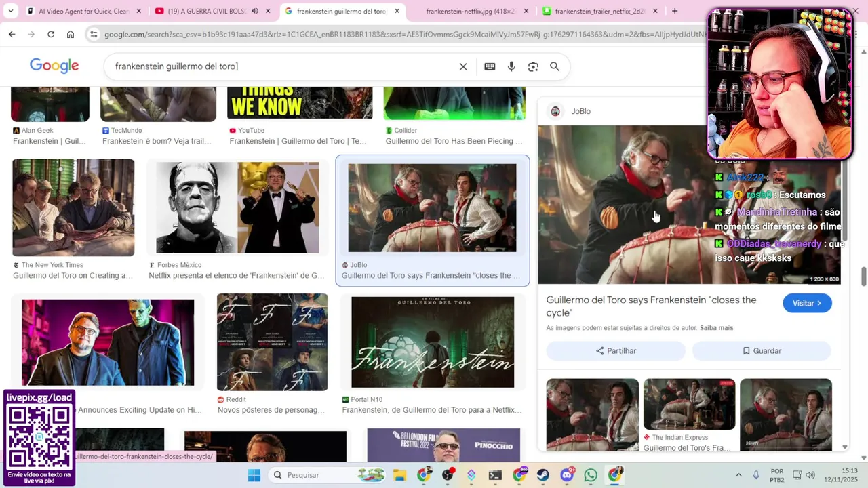Screen dimensions: 868x488
Task: Open 'Frankestein é bom? Veja trail...' TecMundo link
Action: (x=157, y=141)
